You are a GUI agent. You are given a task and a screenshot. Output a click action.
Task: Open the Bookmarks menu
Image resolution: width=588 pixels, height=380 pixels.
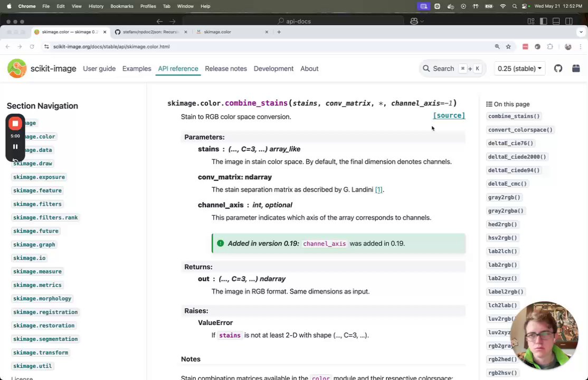click(x=122, y=6)
